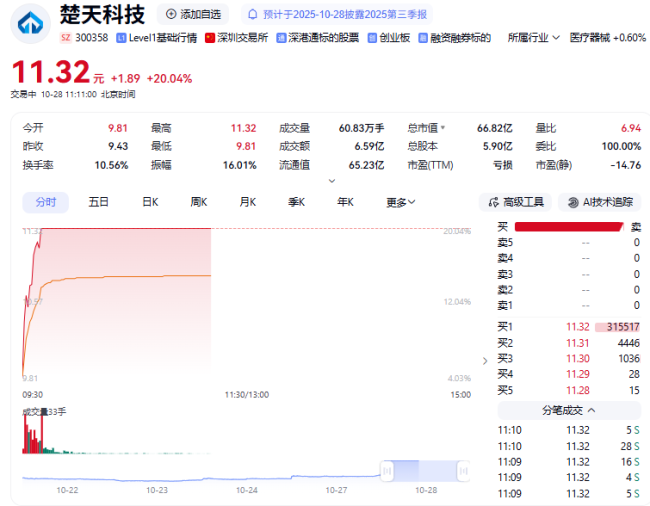Click the Level1基础行情 badge icon
The height and width of the screenshot is (506, 650).
[121, 38]
